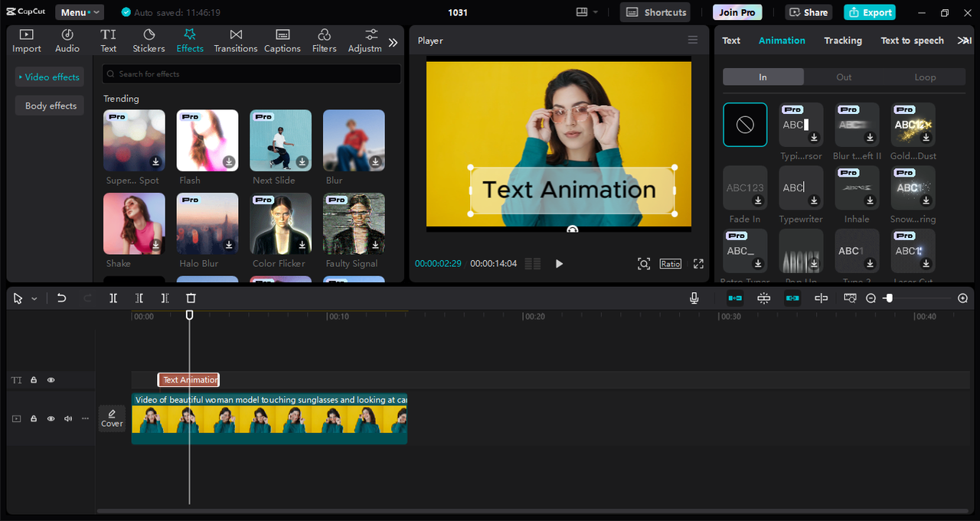Select the Effects tab
Screen dimensions: 980x521
(x=190, y=41)
